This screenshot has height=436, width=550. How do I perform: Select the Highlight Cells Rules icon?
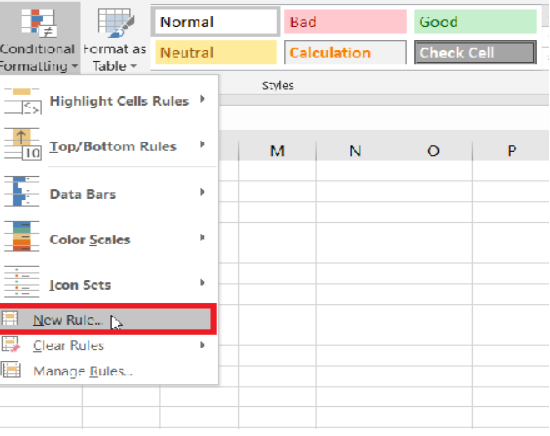(x=22, y=101)
